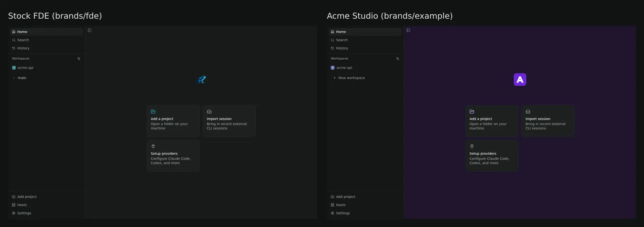The image size is (644, 227).
Task: Open Import session card in Acme Studio
Action: pyautogui.click(x=548, y=121)
